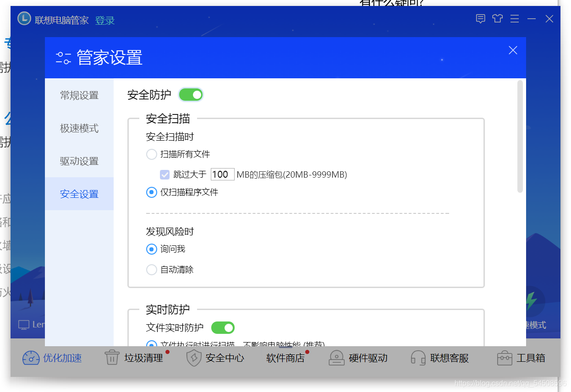Select the 自动清除 radio option
This screenshot has height=392, width=571.
pyautogui.click(x=151, y=270)
